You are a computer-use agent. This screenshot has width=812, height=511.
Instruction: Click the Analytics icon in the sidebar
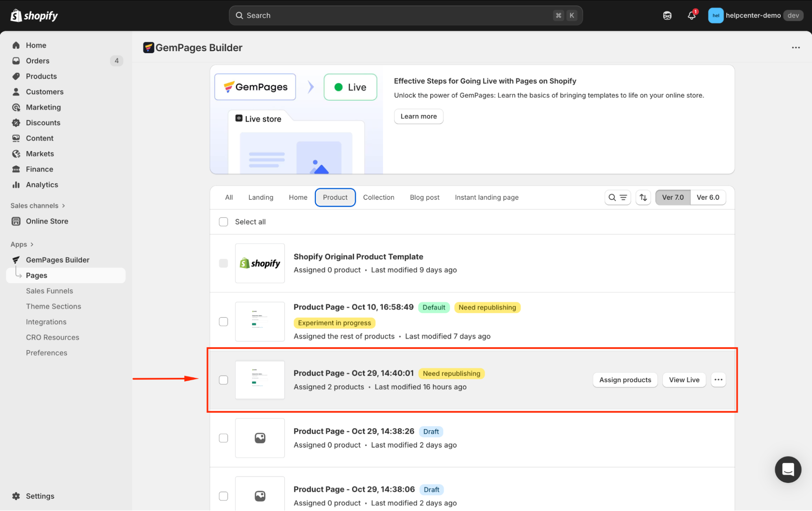click(16, 185)
